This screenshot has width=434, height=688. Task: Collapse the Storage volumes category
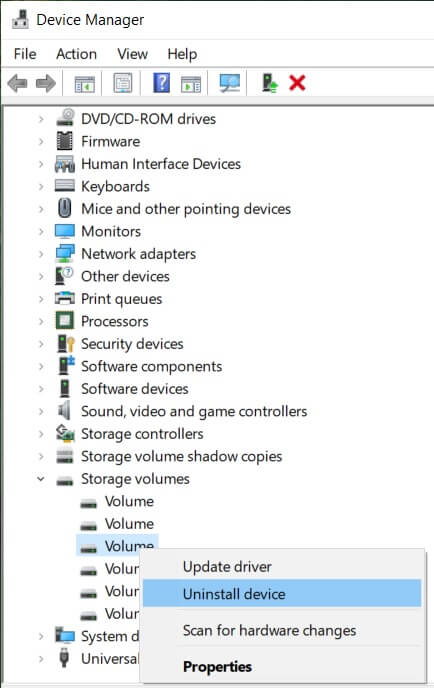[40, 479]
